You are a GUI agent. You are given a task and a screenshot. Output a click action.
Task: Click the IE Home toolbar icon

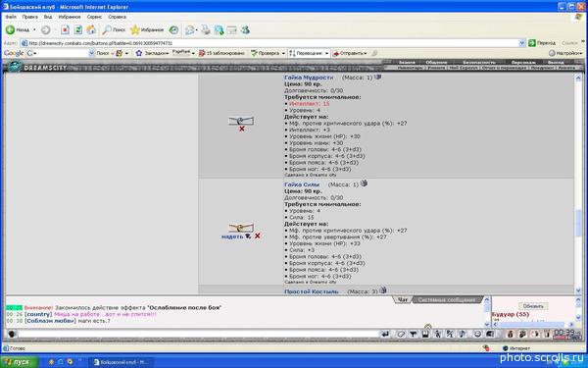91,29
